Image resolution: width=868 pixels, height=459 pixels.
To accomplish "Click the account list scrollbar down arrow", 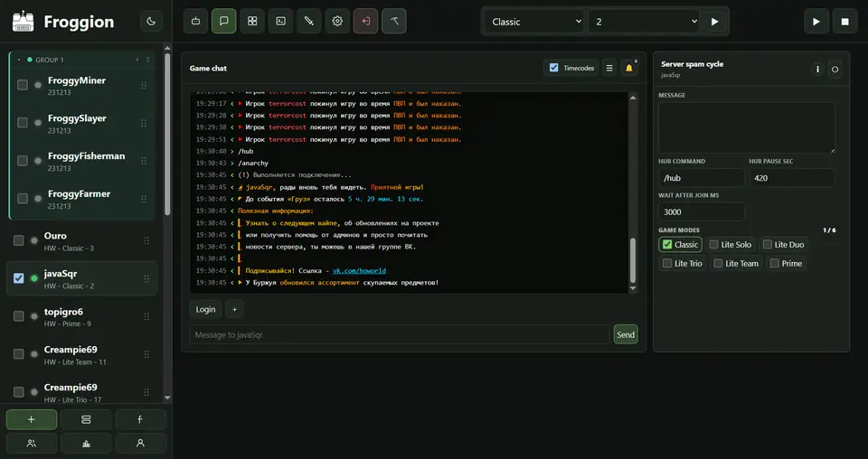I will (168, 398).
